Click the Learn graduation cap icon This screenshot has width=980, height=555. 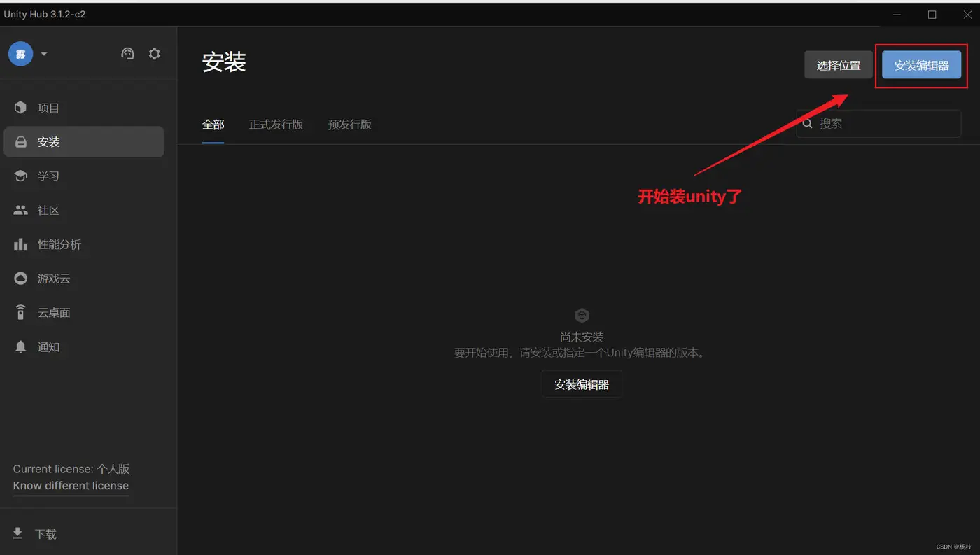[21, 176]
